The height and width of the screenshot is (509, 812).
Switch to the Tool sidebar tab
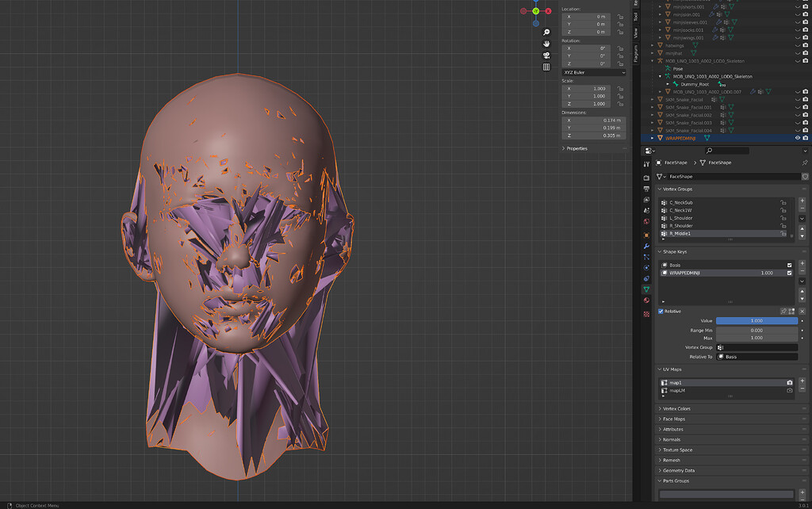636,17
